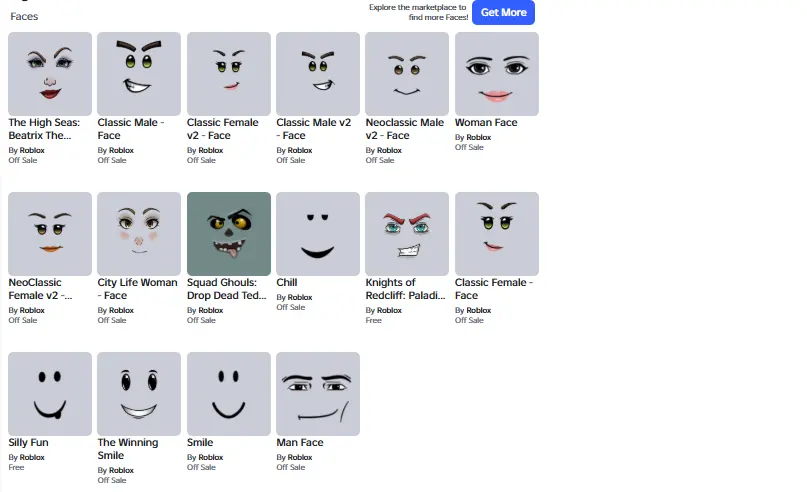Click Roblox creator under Classic Female - Face
The height and width of the screenshot is (492, 807).
pyautogui.click(x=479, y=310)
